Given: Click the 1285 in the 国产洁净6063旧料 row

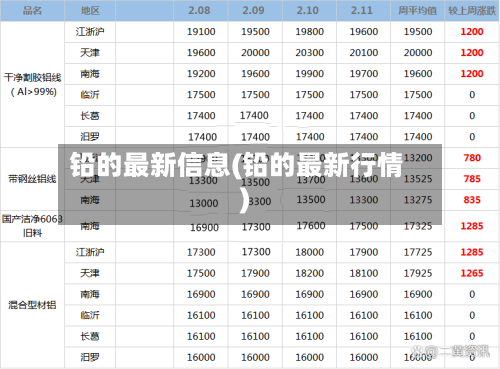Looking at the screenshot, I should [472, 226].
